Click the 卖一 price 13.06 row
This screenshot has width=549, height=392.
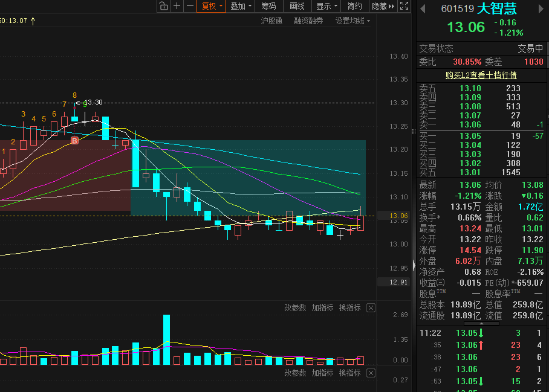[x=481, y=125]
